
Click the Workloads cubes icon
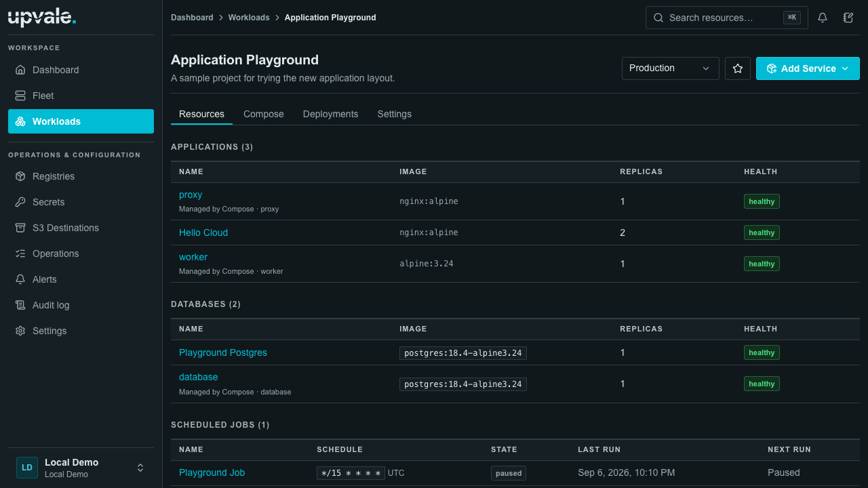(x=20, y=121)
